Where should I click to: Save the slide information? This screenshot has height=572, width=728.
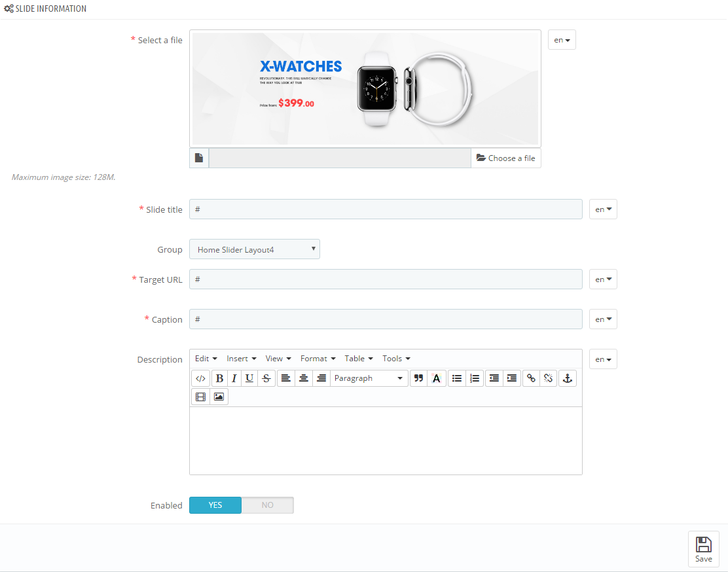click(x=704, y=549)
